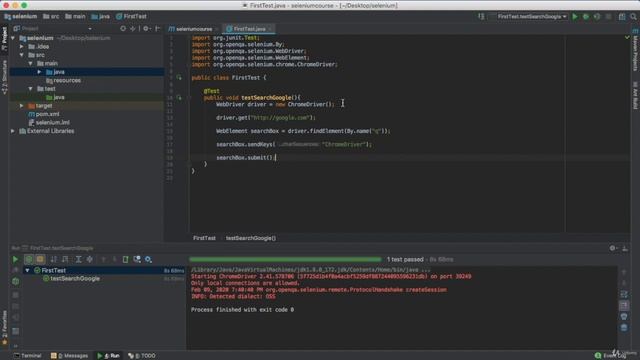Run the FirstTest.testSearchGoogle configuration from top toolbar
Image resolution: width=640 pixels, height=360 pixels.
point(575,17)
